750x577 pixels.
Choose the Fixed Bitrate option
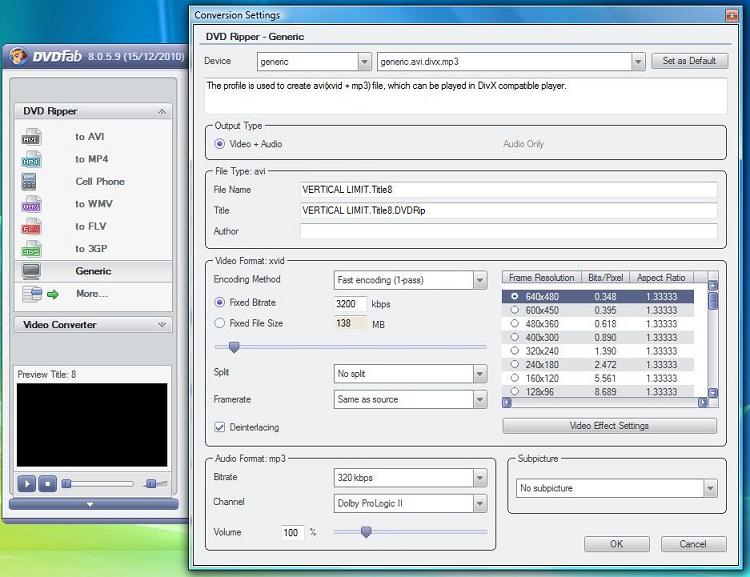pos(220,302)
